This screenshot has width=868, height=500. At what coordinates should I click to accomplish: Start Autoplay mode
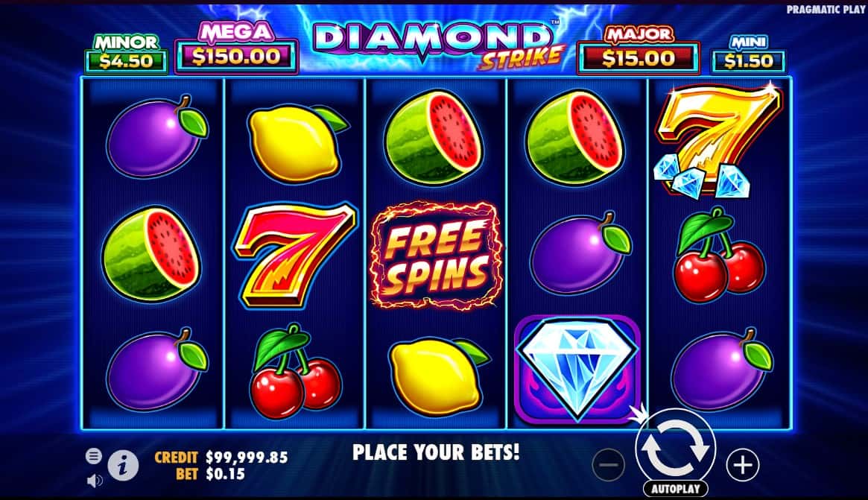(x=675, y=489)
